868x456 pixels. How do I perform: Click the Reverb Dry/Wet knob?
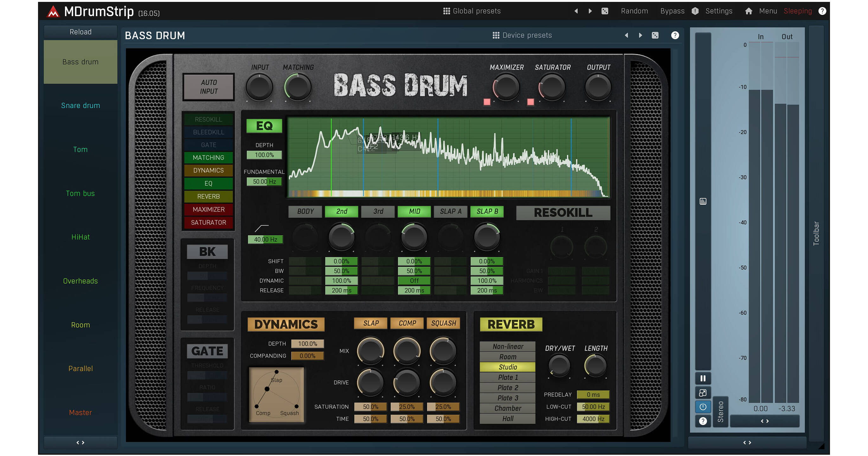tap(559, 366)
